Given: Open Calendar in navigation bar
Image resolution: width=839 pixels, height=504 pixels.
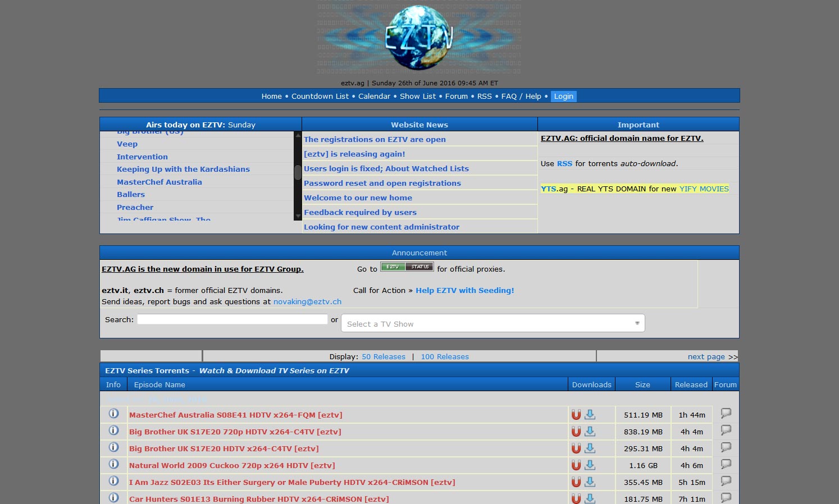Looking at the screenshot, I should tap(374, 97).
